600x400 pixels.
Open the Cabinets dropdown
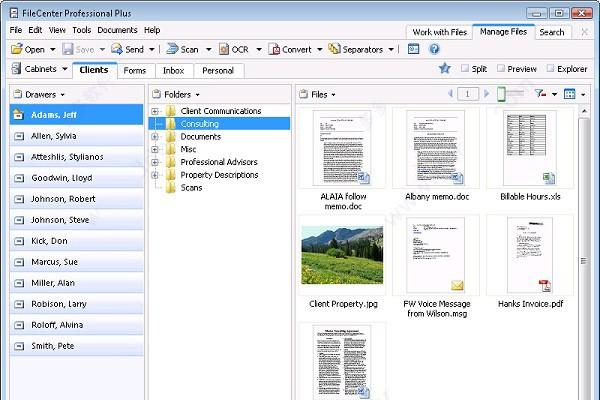click(x=40, y=70)
